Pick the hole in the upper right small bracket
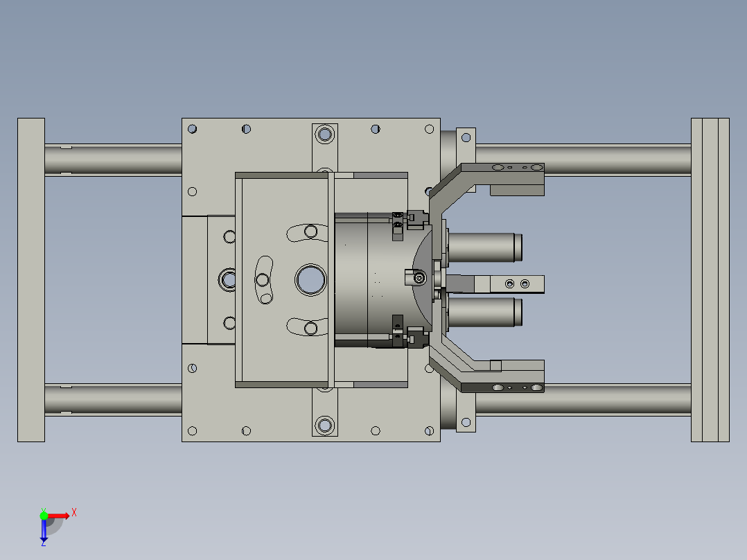The height and width of the screenshot is (560, 747). click(466, 138)
